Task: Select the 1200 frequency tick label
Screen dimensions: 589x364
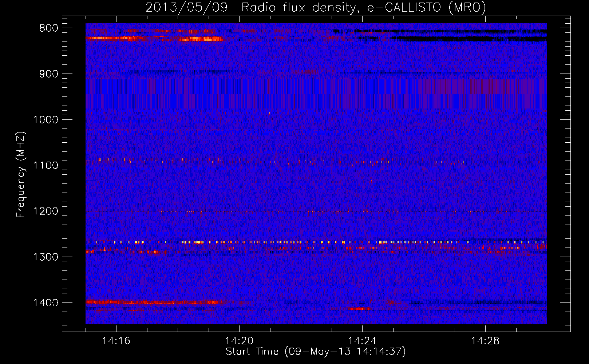Action: pos(46,211)
